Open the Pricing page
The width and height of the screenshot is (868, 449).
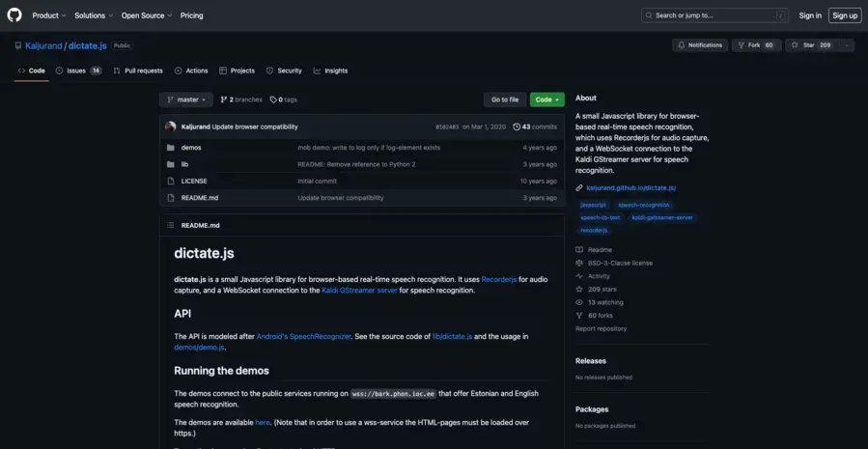(x=191, y=15)
